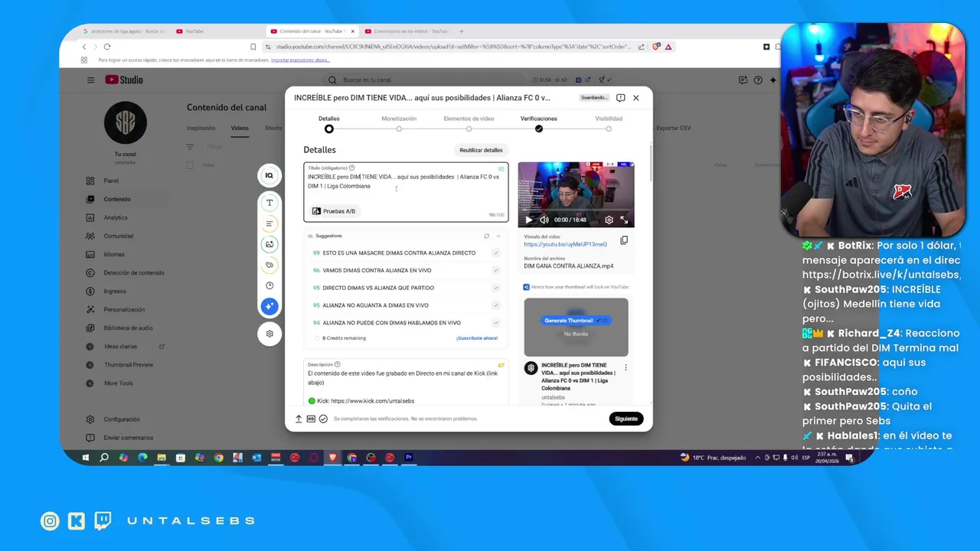Play the video preview
Image resolution: width=980 pixels, height=551 pixels.
[x=528, y=220]
